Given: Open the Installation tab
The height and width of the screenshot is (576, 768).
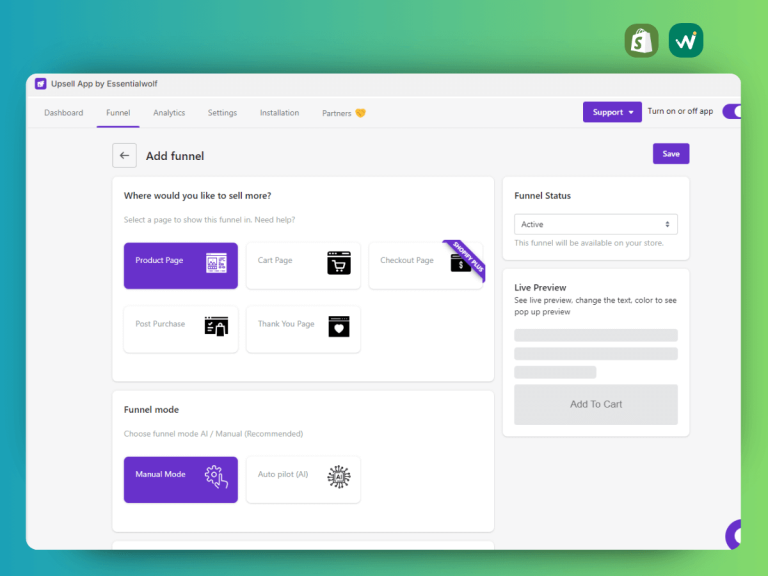Looking at the screenshot, I should [x=279, y=113].
